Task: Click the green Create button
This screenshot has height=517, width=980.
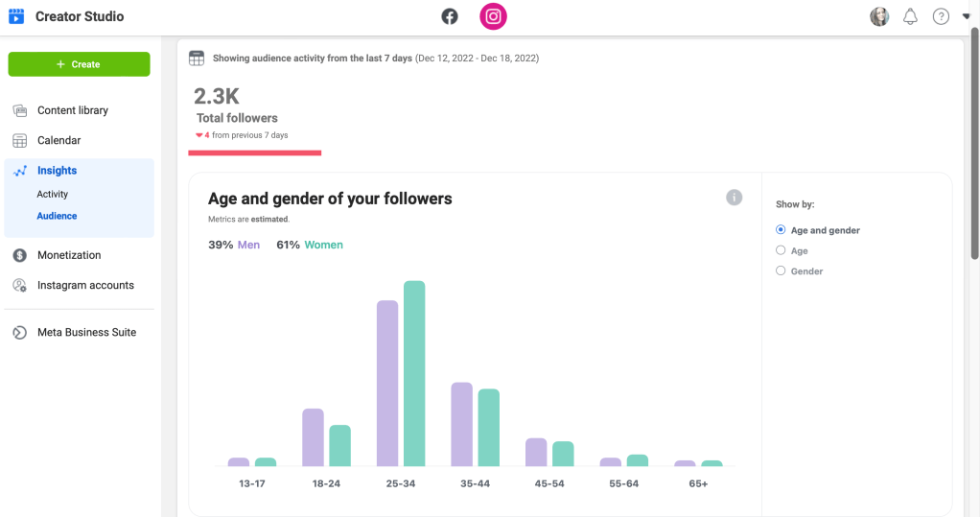Action: 79,64
